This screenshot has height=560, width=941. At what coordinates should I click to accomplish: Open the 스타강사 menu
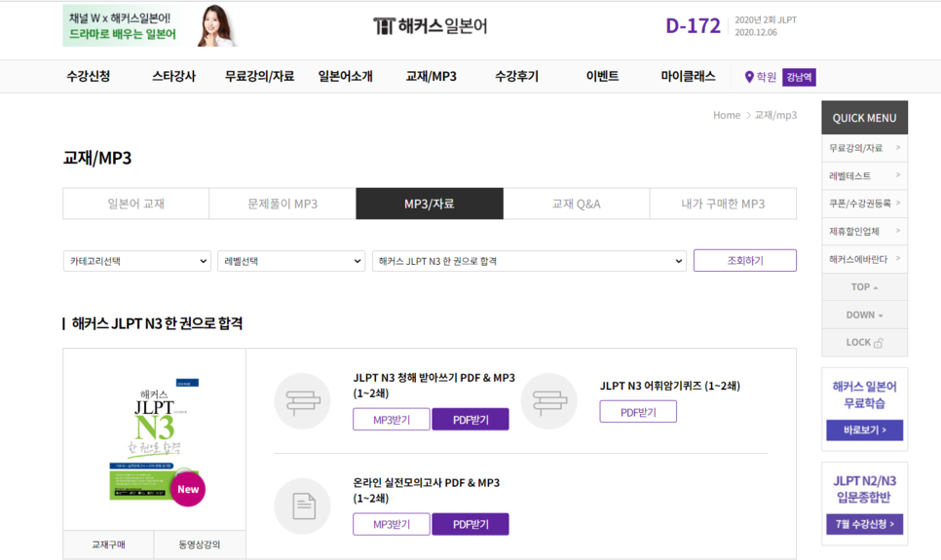tap(174, 76)
